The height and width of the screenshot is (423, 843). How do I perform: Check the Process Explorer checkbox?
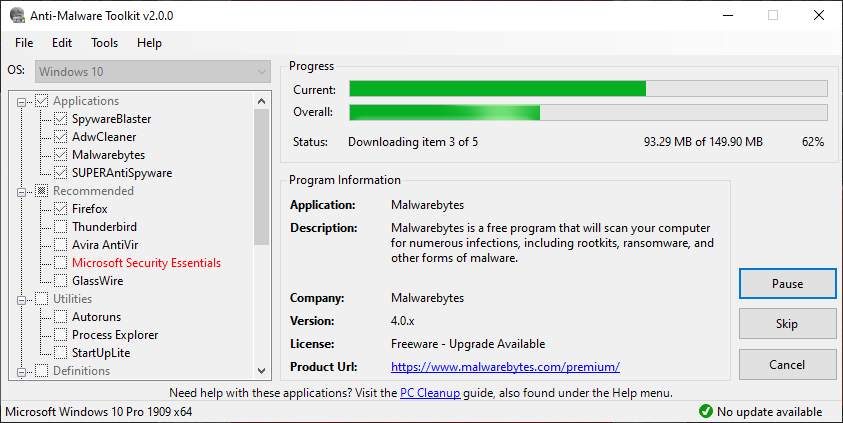[59, 335]
